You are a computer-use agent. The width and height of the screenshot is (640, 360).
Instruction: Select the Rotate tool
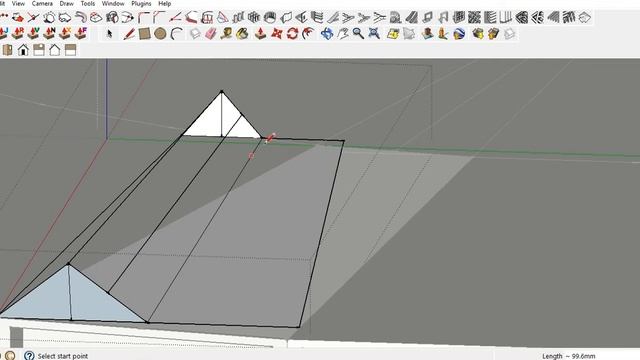[x=292, y=33]
